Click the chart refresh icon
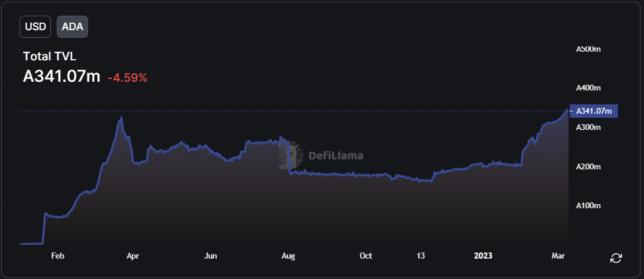The width and height of the screenshot is (644, 279). (x=616, y=258)
